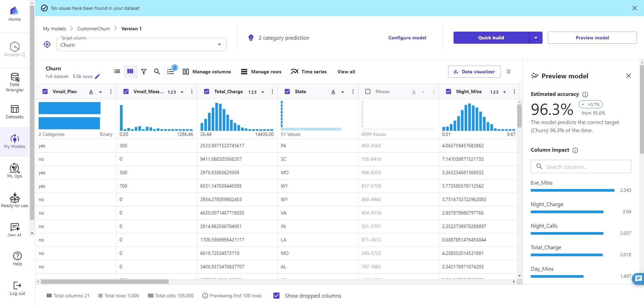
Task: Open Configure model link
Action: 407,38
